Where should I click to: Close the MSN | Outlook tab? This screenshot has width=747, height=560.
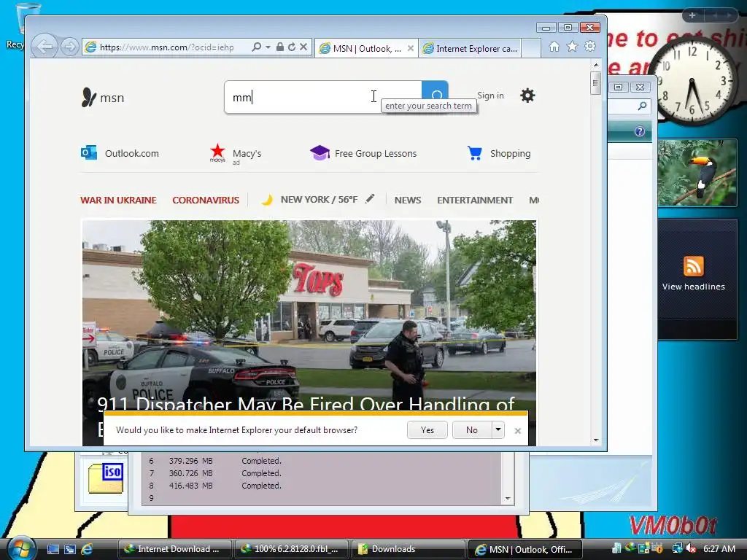(x=411, y=48)
